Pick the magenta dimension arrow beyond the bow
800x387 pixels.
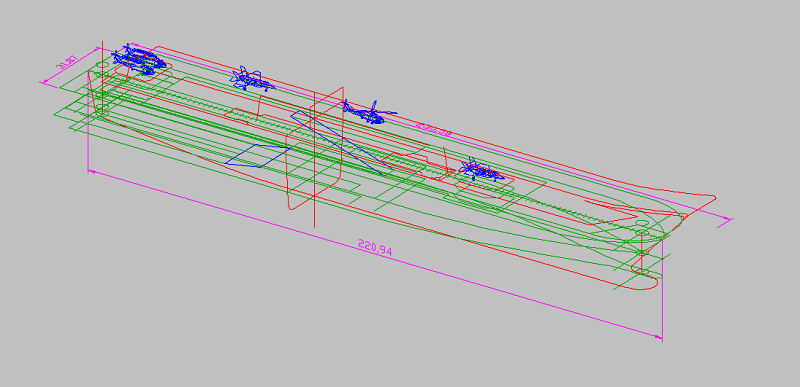[x=725, y=220]
